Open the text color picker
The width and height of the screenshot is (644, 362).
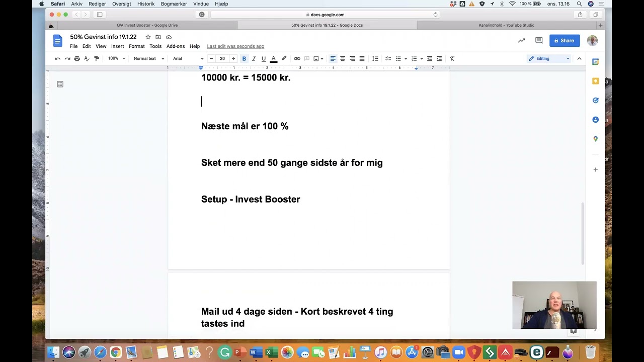click(274, 59)
